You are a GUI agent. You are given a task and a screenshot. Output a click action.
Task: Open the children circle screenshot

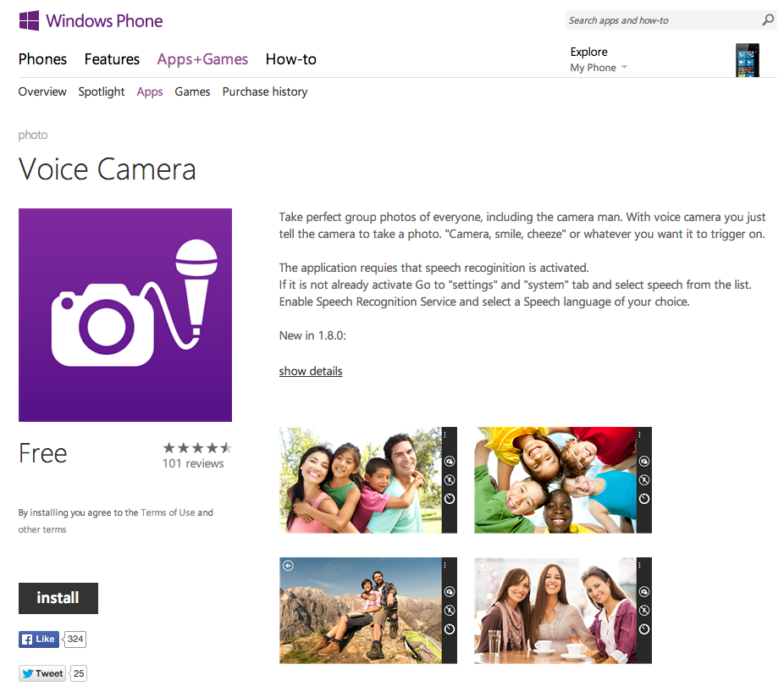click(x=563, y=480)
